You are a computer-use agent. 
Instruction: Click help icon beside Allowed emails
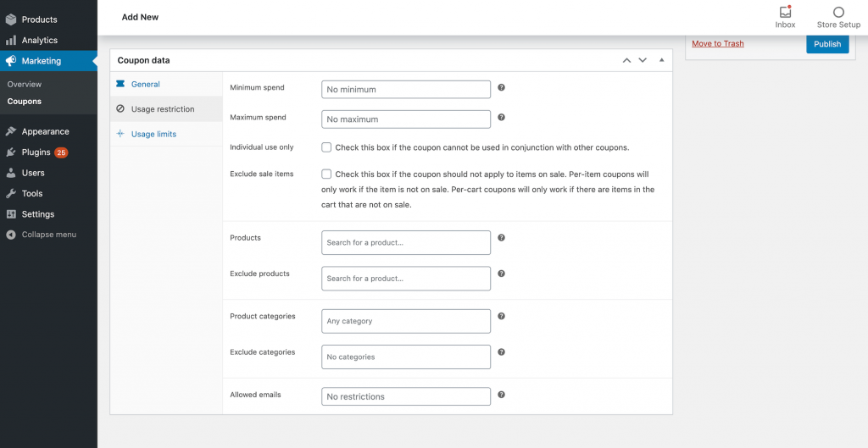coord(501,395)
